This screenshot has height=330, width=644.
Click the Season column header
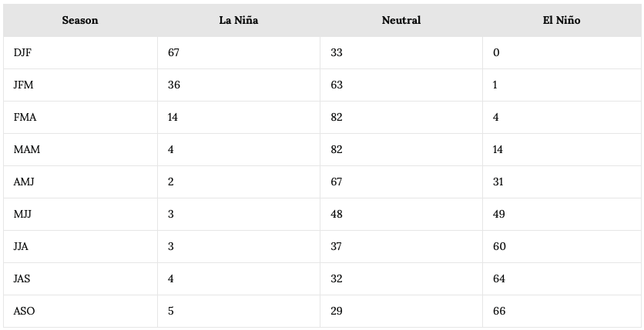80,20
